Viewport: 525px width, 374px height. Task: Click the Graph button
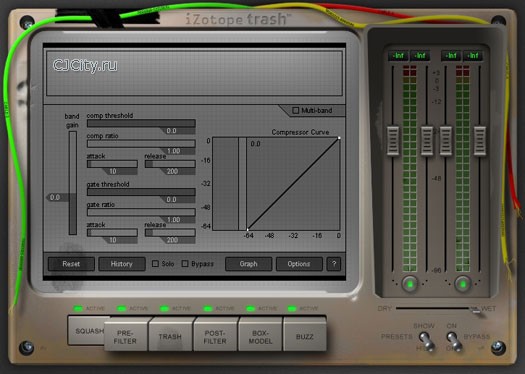(248, 264)
